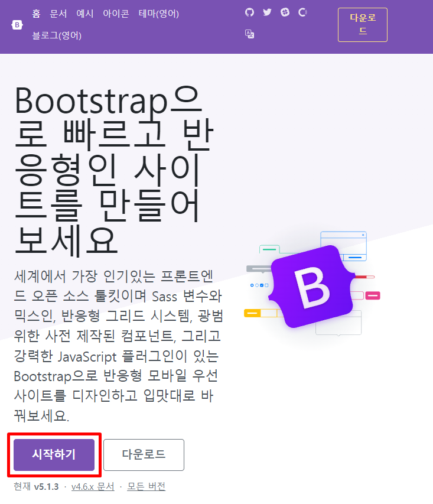433x504 pixels.
Task: Click the 'Bootstrap으로 빠르고 반응형인' heading
Action: (114, 171)
